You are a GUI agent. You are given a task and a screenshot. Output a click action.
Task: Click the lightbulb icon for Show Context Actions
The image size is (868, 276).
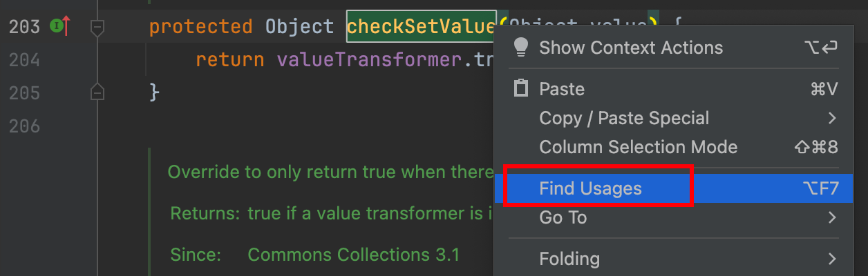(521, 48)
